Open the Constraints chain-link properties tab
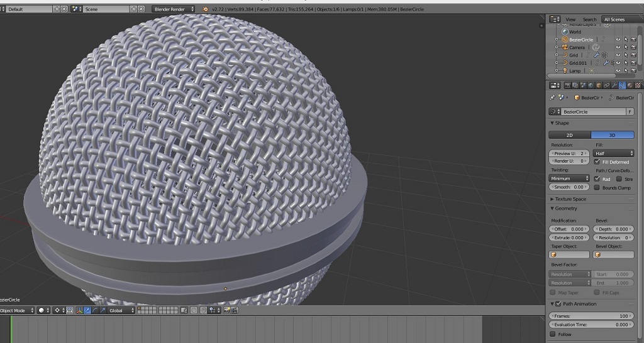 pyautogui.click(x=606, y=85)
